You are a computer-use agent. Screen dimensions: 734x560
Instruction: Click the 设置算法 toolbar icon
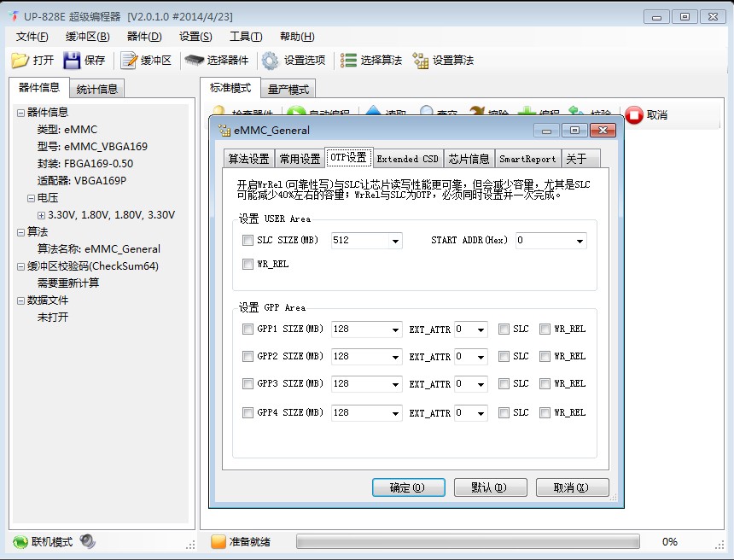click(x=421, y=61)
